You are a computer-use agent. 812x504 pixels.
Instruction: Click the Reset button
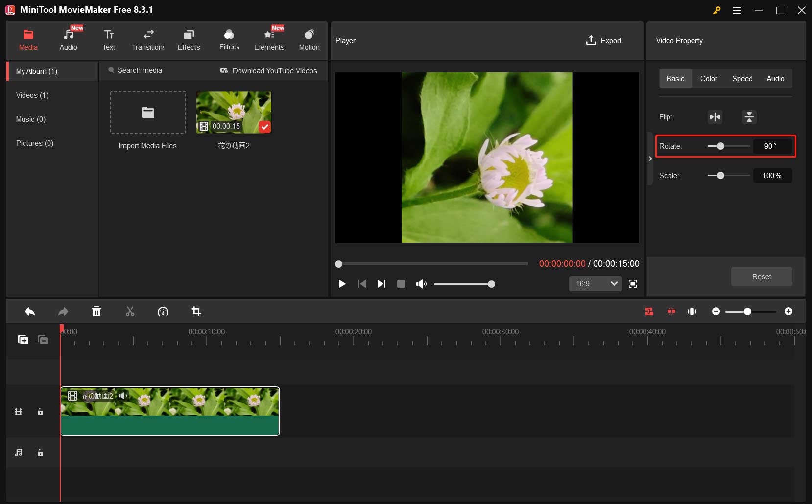click(x=761, y=277)
